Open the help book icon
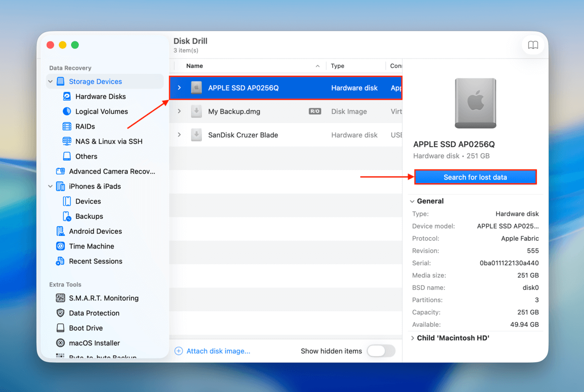 point(533,45)
